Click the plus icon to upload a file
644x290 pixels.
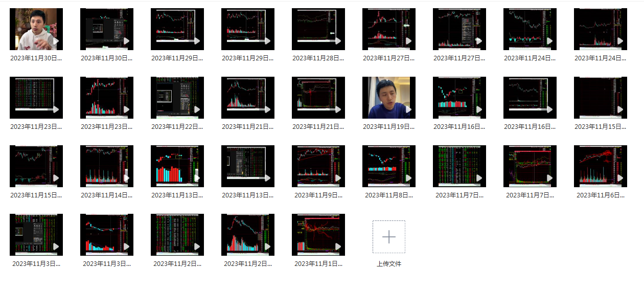click(x=389, y=237)
